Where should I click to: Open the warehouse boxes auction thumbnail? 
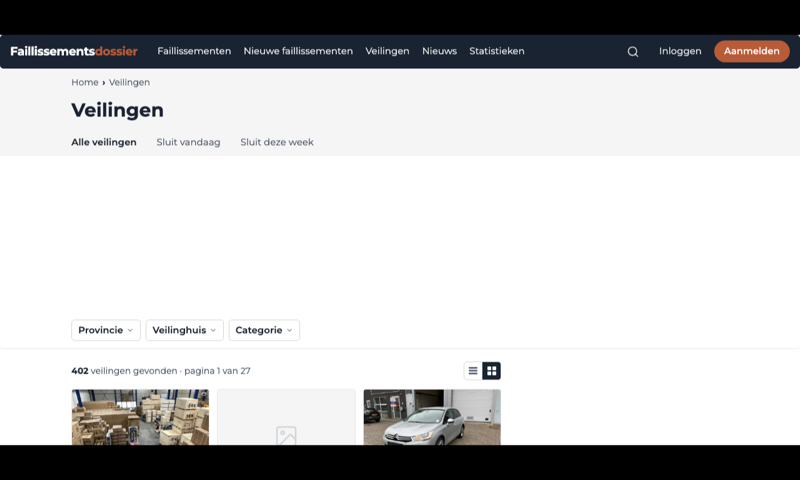pyautogui.click(x=140, y=417)
